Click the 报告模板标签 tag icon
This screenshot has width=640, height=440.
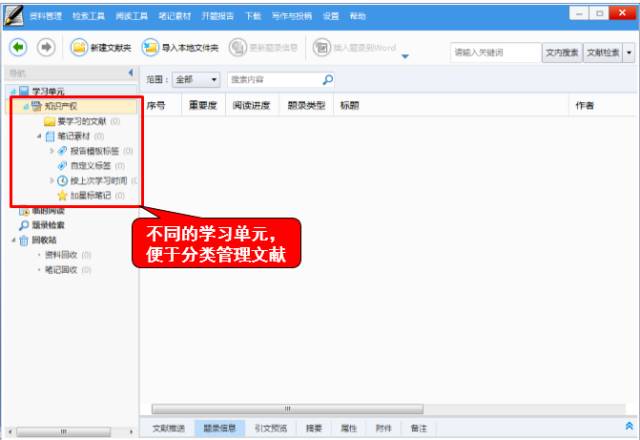pyautogui.click(x=62, y=151)
